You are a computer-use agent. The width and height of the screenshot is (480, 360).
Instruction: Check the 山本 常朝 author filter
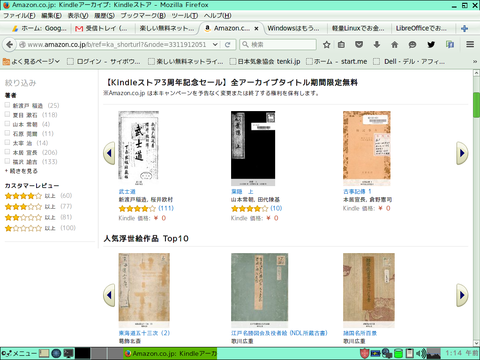(7, 124)
